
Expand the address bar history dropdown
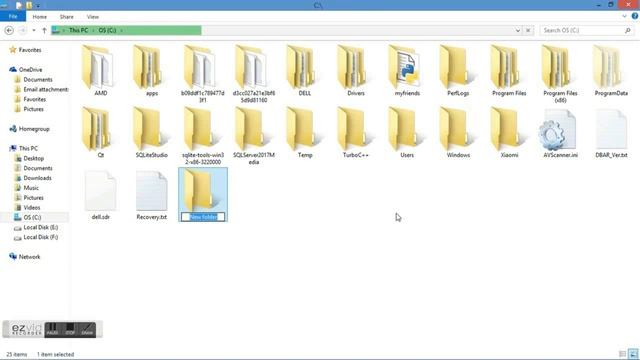click(x=518, y=30)
